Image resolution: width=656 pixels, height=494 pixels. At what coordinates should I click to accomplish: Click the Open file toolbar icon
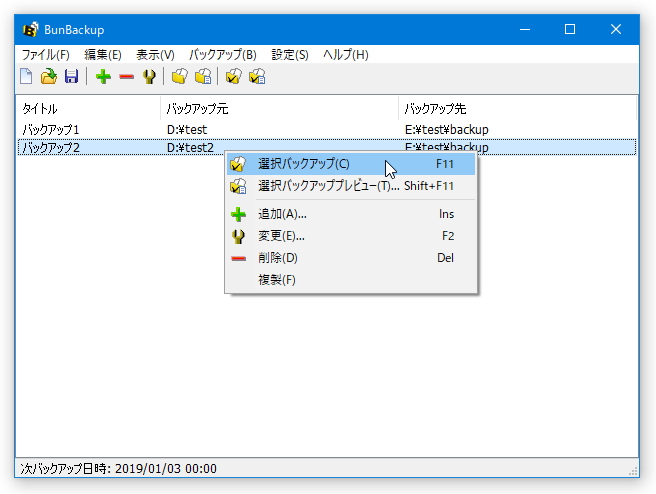[49, 77]
